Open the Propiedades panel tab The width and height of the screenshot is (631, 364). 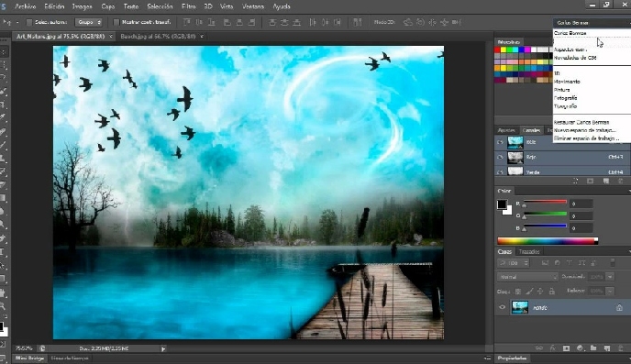(x=513, y=358)
